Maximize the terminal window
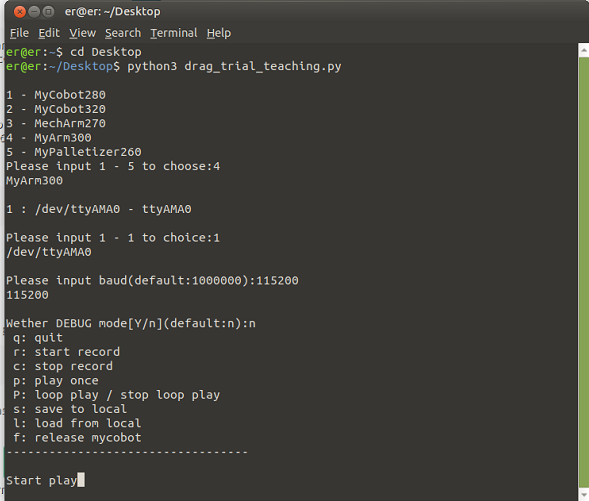The image size is (589, 501). 48,12
